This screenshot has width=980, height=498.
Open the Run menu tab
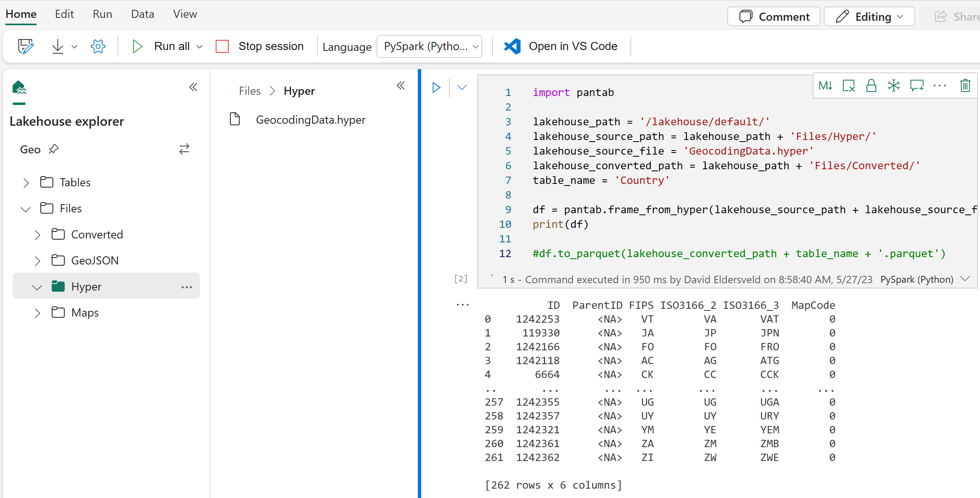point(102,14)
